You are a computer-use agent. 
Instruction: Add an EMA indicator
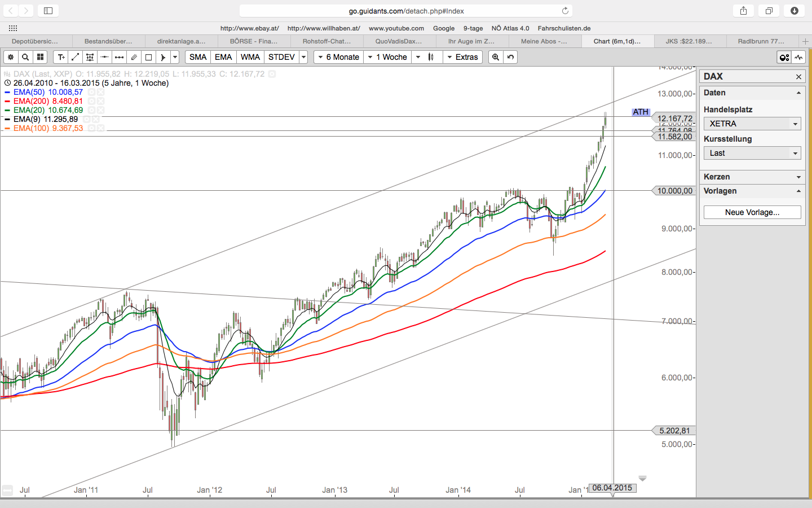(223, 57)
